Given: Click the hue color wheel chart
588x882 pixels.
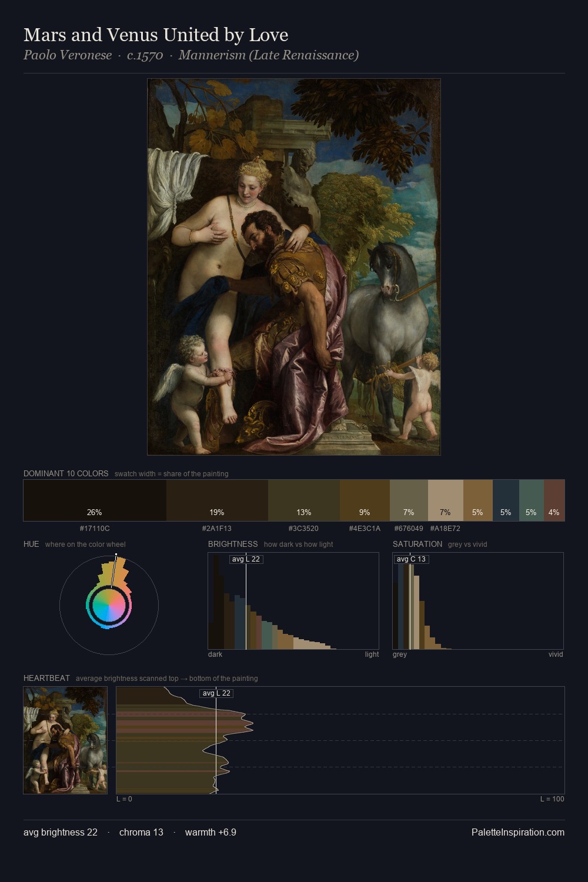Looking at the screenshot, I should pos(109,604).
